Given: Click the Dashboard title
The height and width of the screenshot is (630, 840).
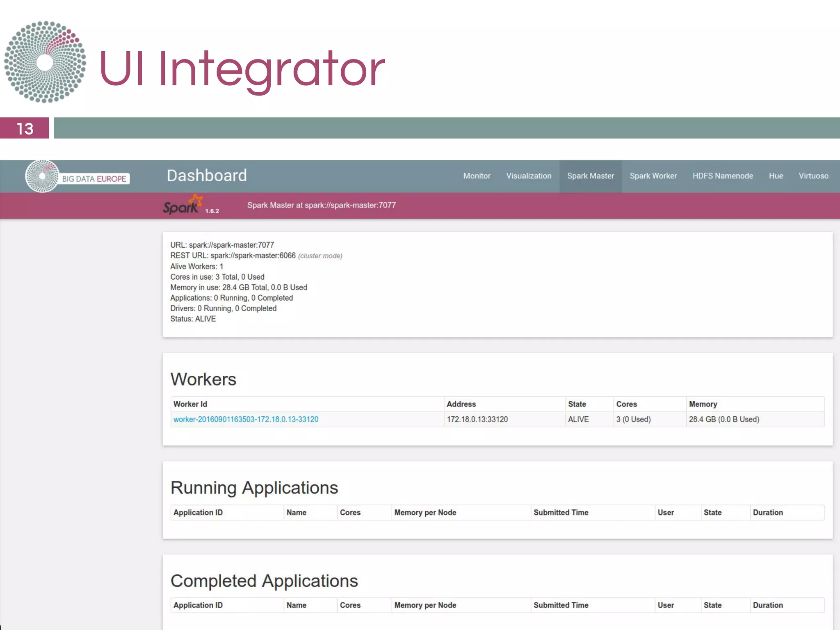Looking at the screenshot, I should click(207, 176).
